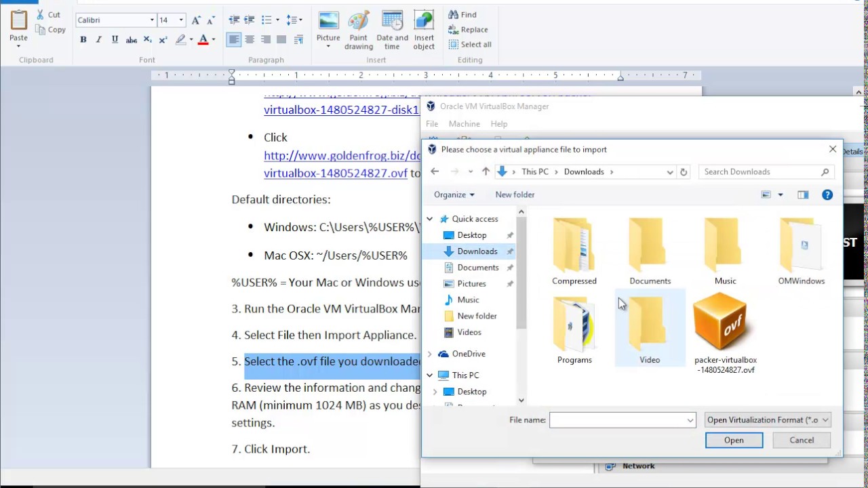Click the Copy icon in Clipboard group
This screenshot has height=488, width=868.
[40, 30]
